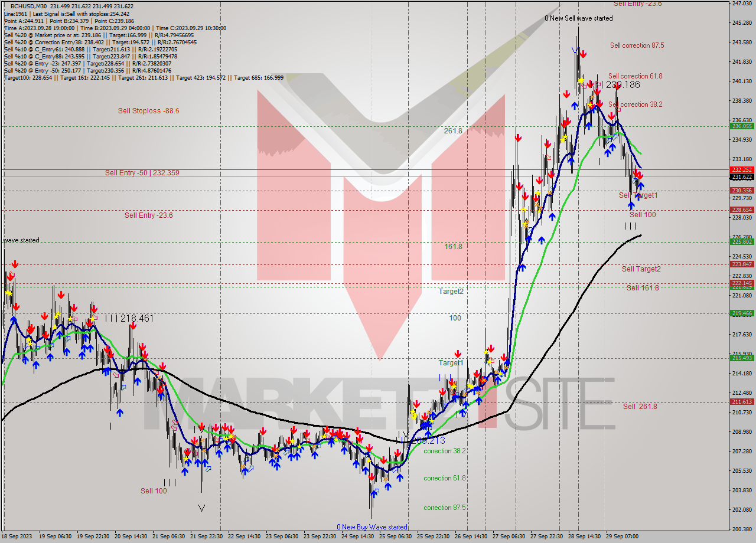Click the 'Sell 161.8' label
This screenshot has width=756, height=543.
click(x=643, y=288)
